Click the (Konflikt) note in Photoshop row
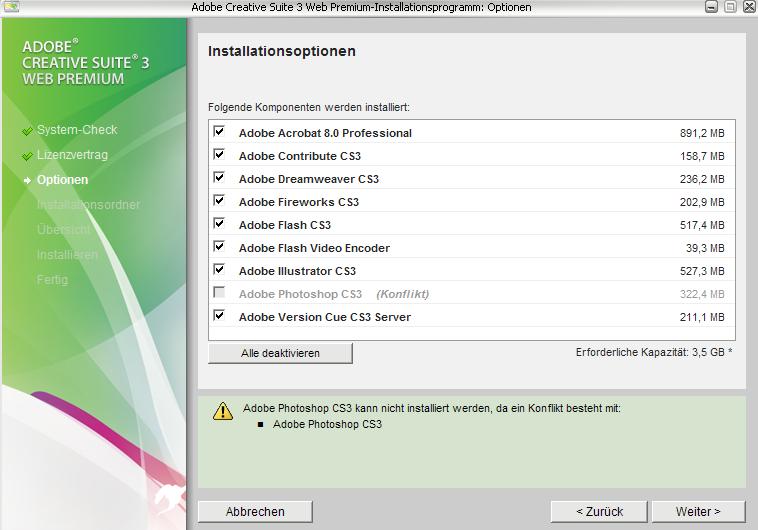 tap(403, 294)
